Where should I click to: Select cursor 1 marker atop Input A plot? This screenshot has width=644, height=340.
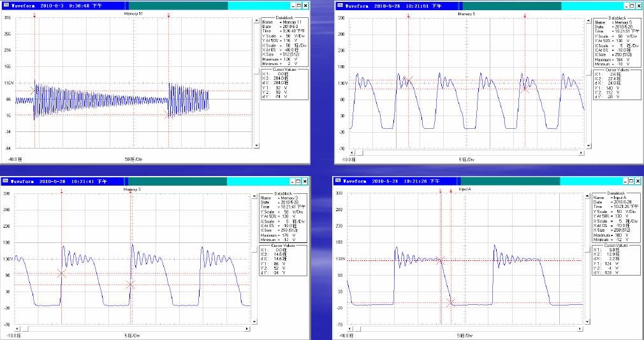tap(440, 190)
